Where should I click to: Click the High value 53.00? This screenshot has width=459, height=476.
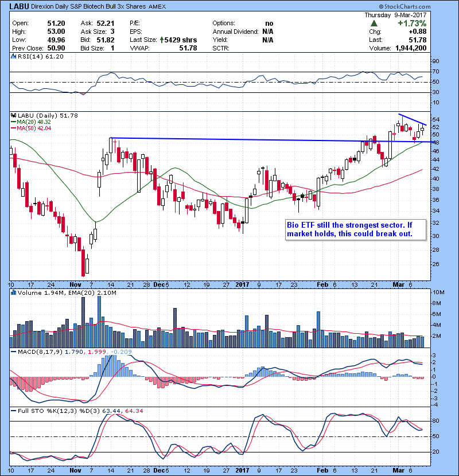pyautogui.click(x=56, y=32)
